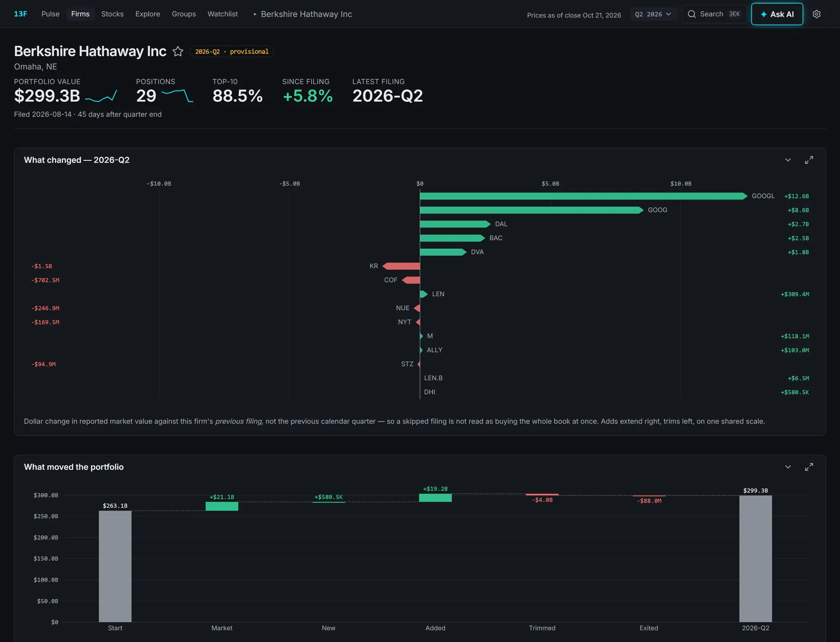Open the Pulse tab
Viewport: 840px width, 642px height.
50,14
